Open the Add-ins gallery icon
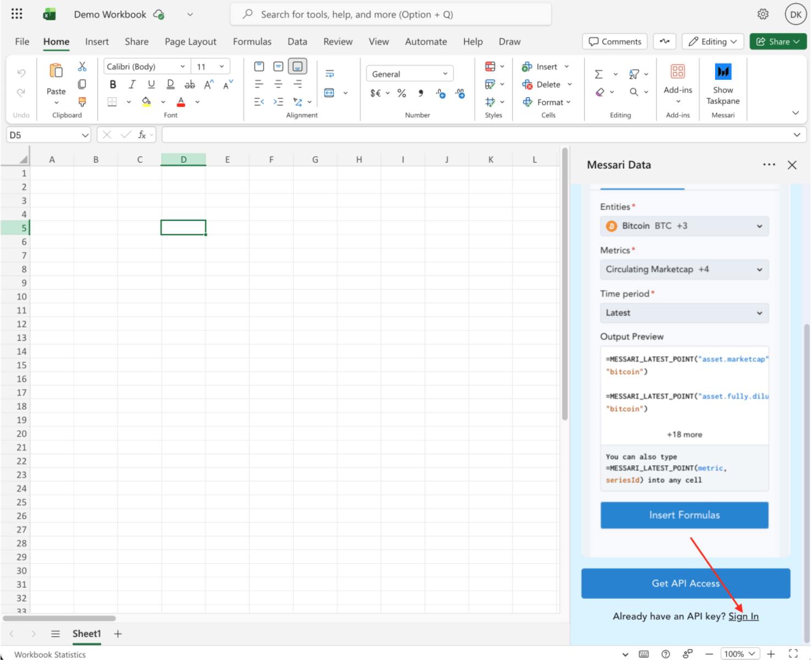This screenshot has height=662, width=812. 677,71
